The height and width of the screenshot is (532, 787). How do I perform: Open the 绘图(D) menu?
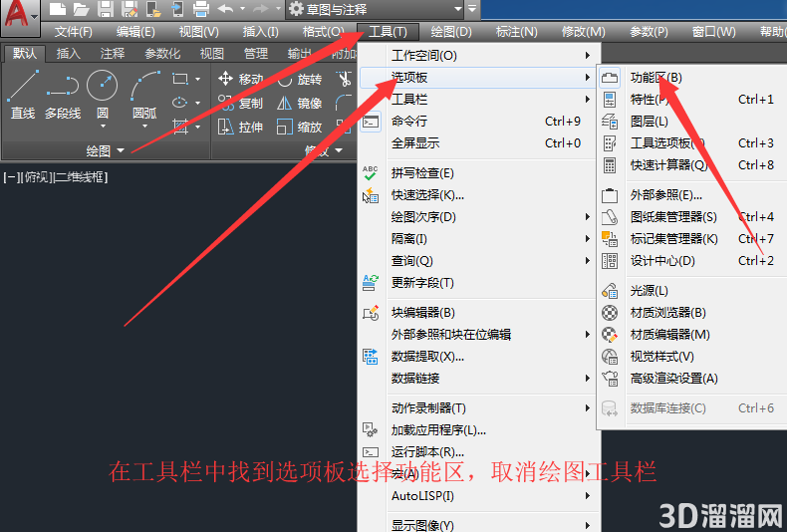tap(451, 32)
